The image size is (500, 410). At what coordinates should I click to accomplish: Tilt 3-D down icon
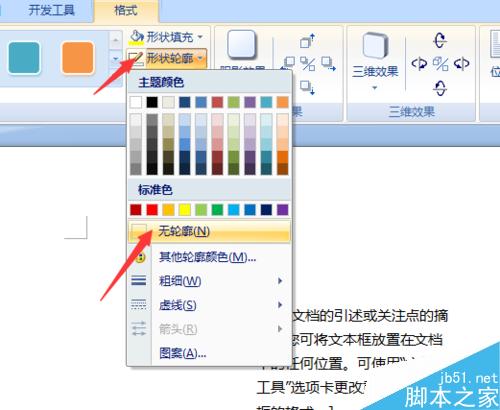tap(440, 88)
